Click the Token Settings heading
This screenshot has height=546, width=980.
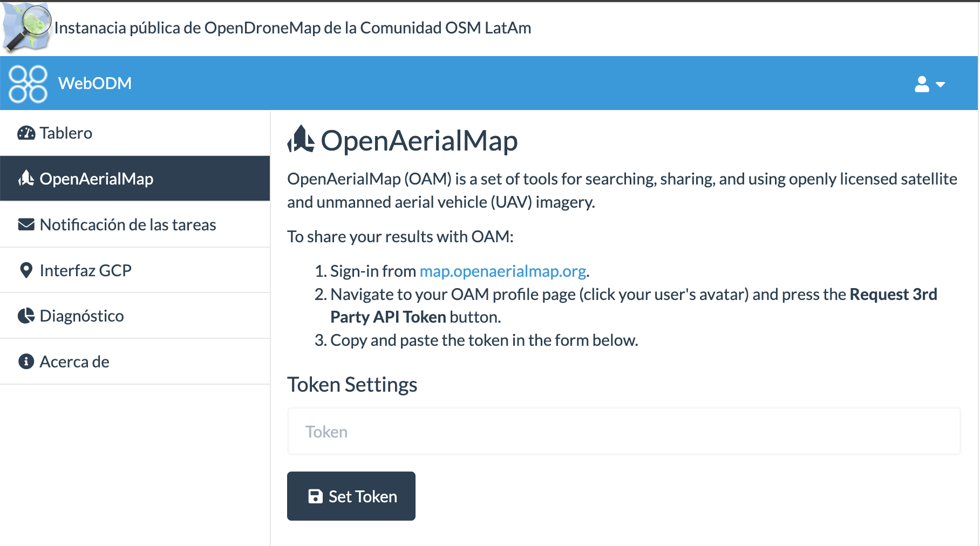(x=352, y=385)
